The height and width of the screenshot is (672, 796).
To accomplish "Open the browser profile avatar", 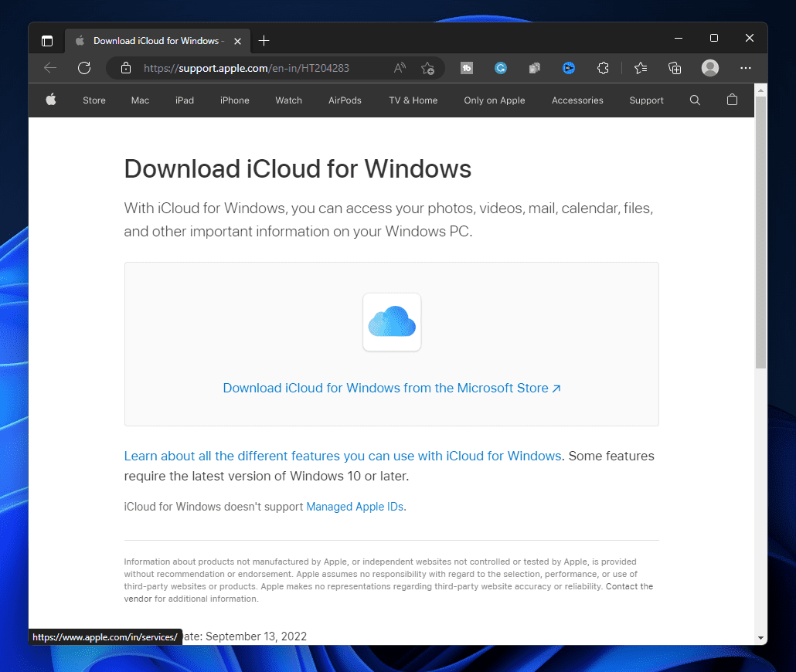I will (709, 68).
